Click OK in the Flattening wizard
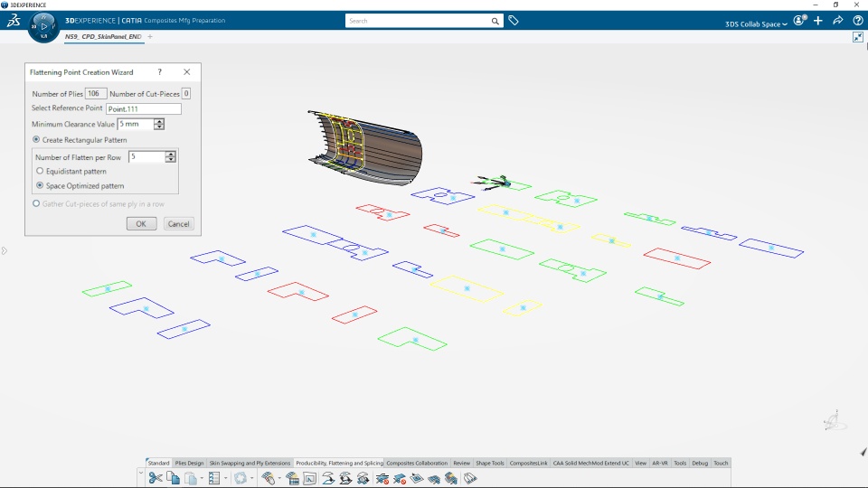Image resolution: width=868 pixels, height=488 pixels. pyautogui.click(x=141, y=223)
